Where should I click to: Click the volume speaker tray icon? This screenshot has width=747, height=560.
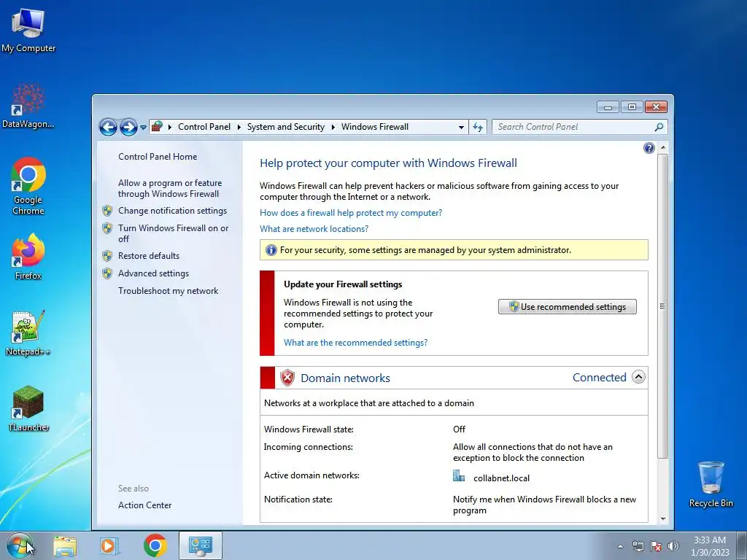[x=673, y=546]
